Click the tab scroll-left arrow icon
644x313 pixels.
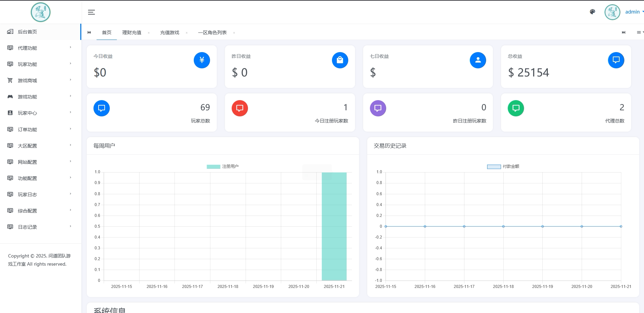[89, 32]
